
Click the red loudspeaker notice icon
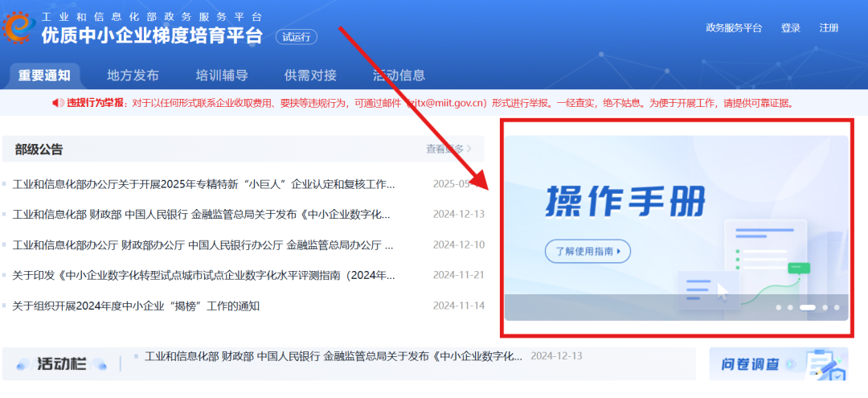[x=58, y=103]
